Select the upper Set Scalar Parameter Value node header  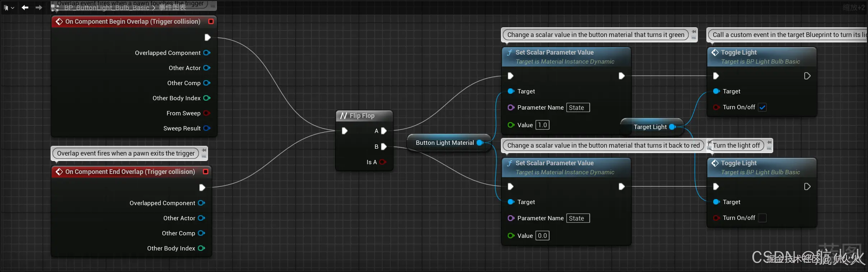click(566, 57)
